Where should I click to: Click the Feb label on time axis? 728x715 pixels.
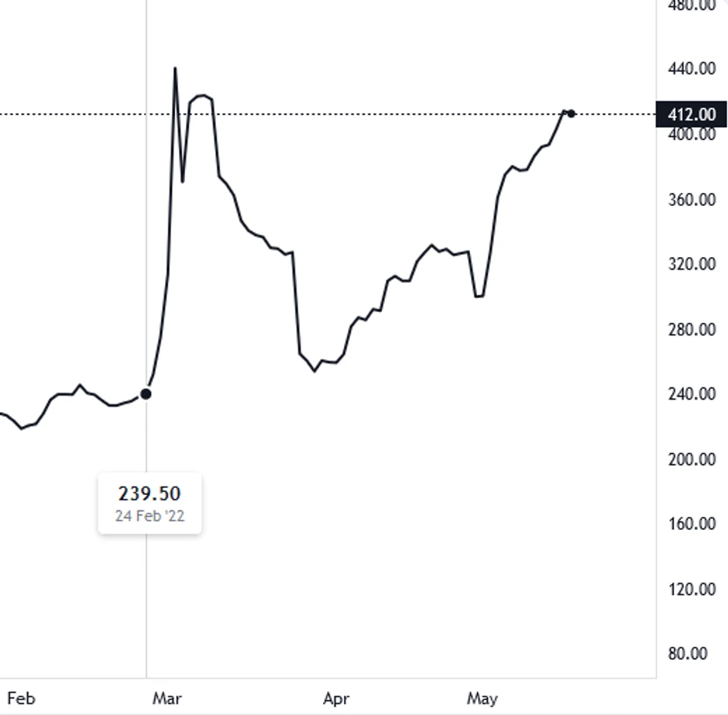20,699
